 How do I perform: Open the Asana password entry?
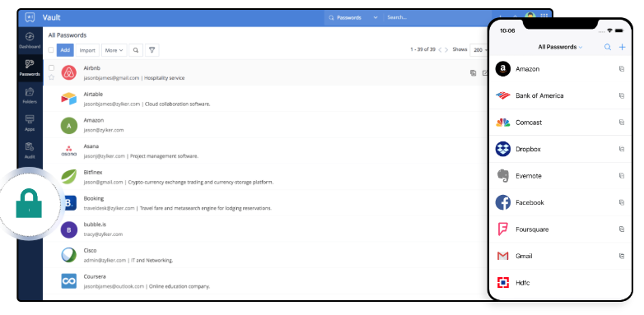(266, 151)
